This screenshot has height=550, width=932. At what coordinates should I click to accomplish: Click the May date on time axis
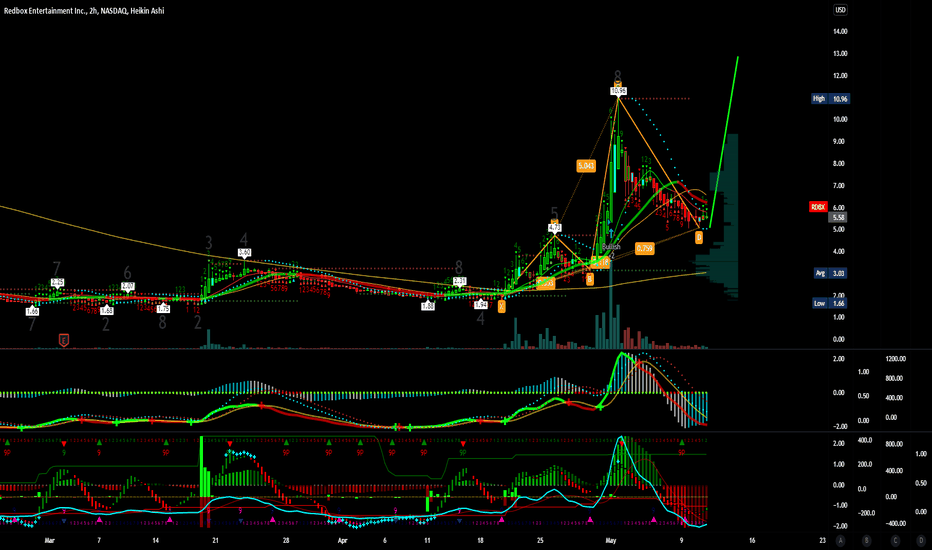[x=611, y=540]
